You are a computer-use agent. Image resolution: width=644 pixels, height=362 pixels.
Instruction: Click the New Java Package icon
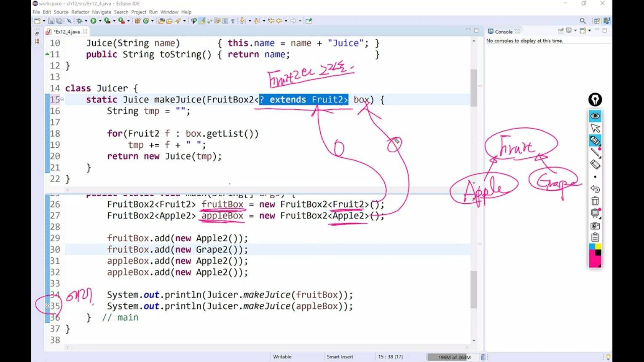tap(137, 21)
